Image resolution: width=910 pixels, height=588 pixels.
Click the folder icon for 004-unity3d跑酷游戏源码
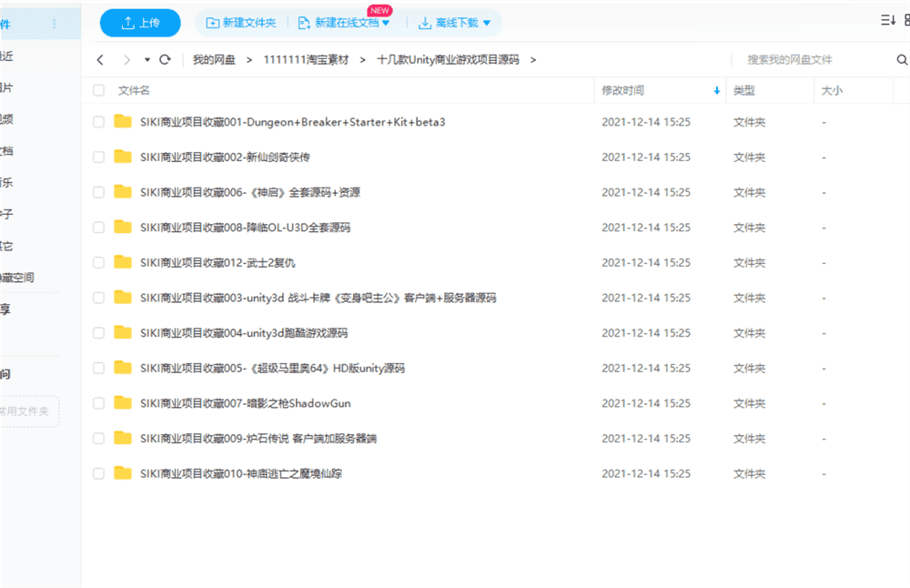click(x=123, y=332)
